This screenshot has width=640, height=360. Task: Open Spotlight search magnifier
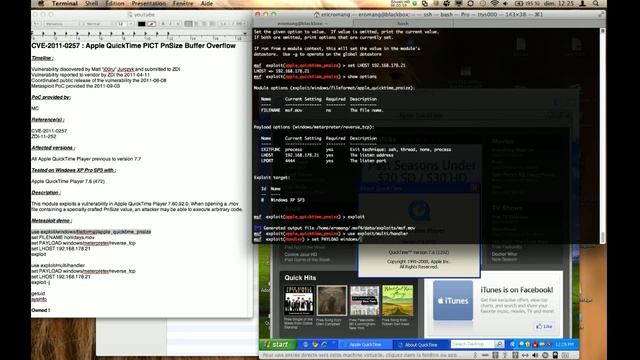pos(596,4)
